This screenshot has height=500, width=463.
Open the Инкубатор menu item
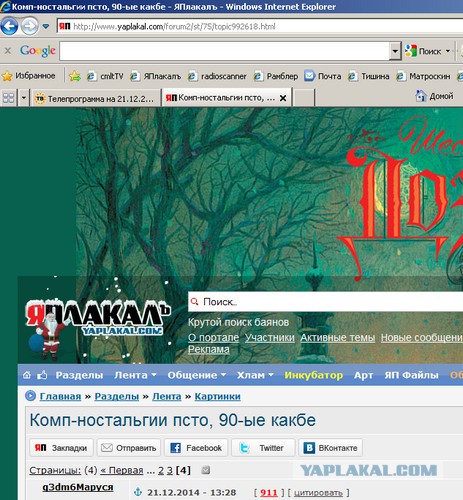[x=313, y=375]
